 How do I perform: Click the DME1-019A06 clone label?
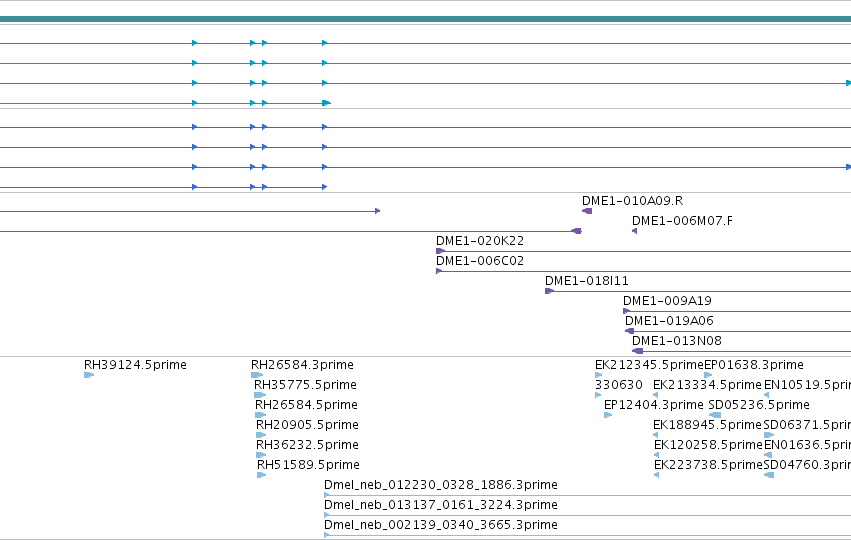pyautogui.click(x=669, y=321)
